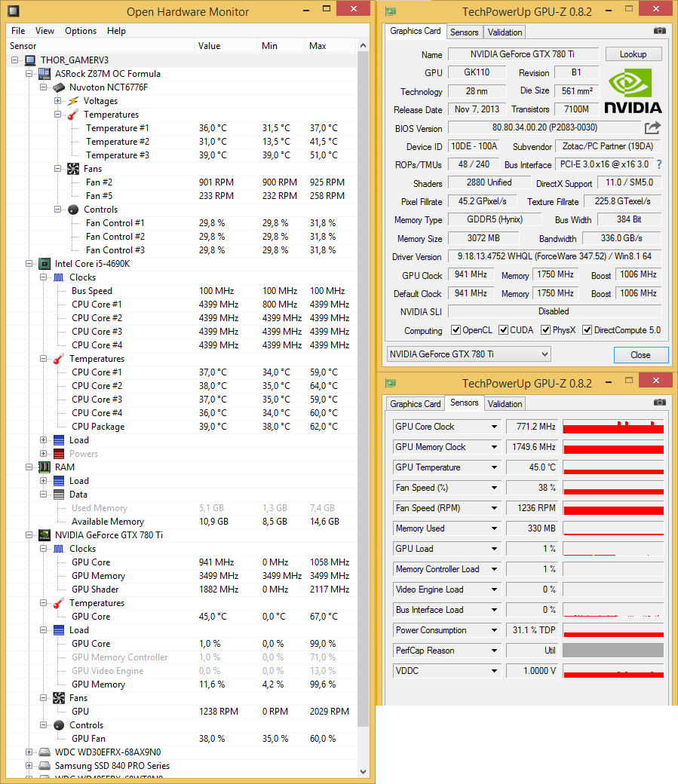This screenshot has width=678, height=784.
Task: Click the Nuvoton NCT6776F chip icon
Action: 59,87
